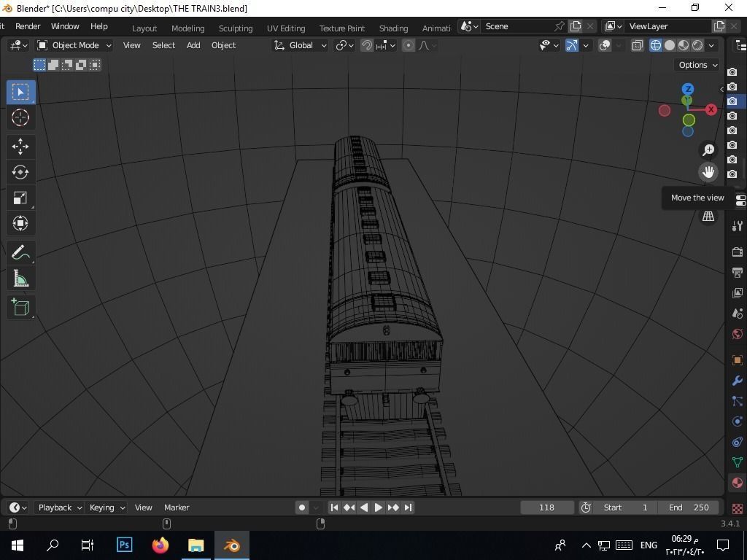Screen dimensions: 747x560
Task: Open the viewport Add menu
Action: coord(193,45)
